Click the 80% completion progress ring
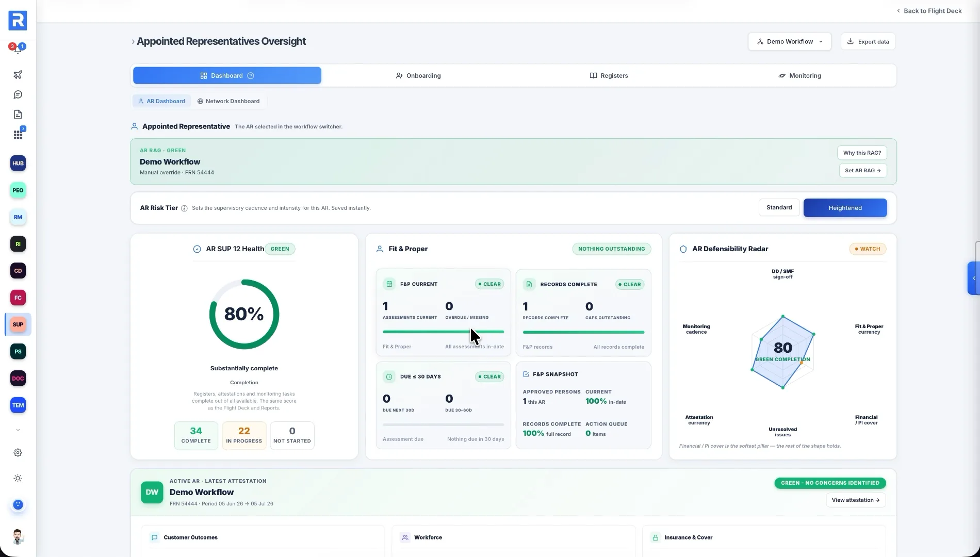The width and height of the screenshot is (980, 557). point(244,314)
